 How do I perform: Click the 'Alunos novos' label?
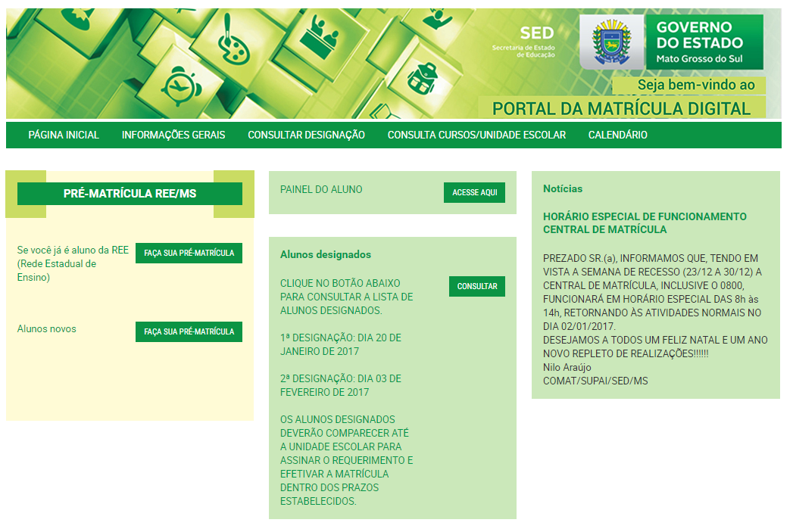point(46,329)
